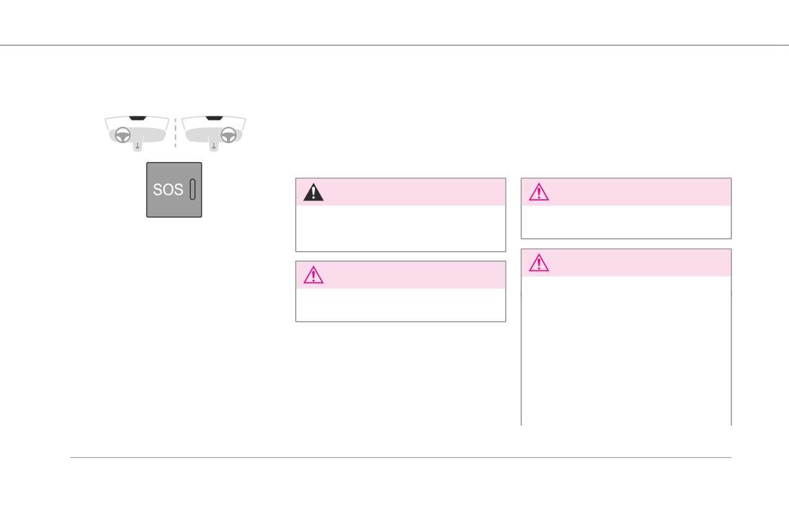Click black overhead console marker in left-hand-drive diagram
789x532 pixels.
[x=137, y=117]
